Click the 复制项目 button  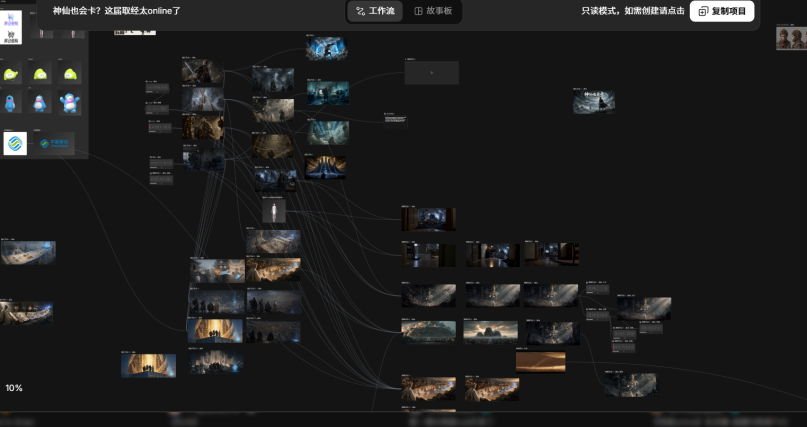pos(722,11)
